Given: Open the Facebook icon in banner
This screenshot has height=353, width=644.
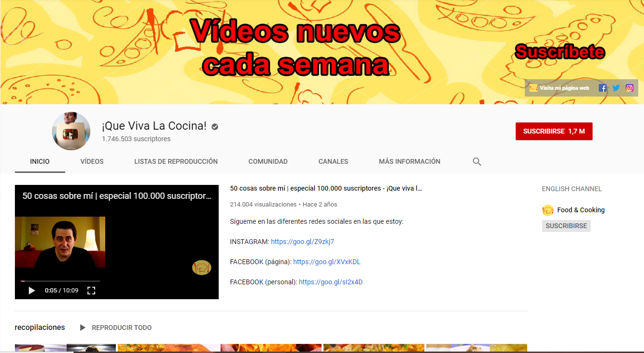Looking at the screenshot, I should [x=603, y=88].
